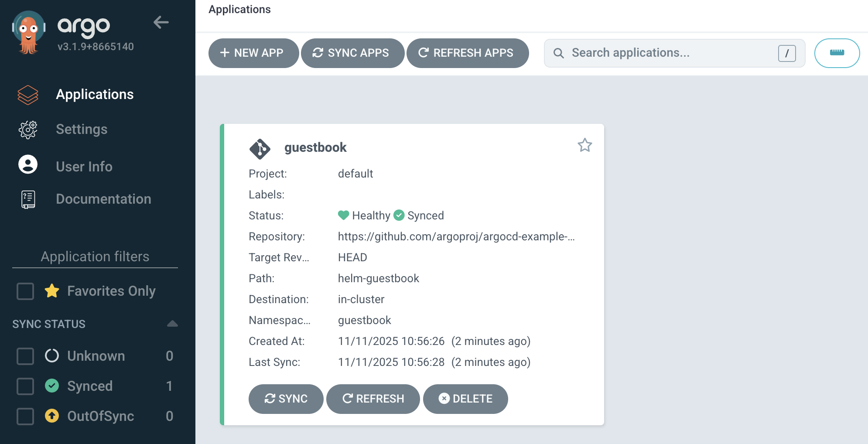This screenshot has height=444, width=868.
Task: Focus the Search applications field
Action: point(674,53)
